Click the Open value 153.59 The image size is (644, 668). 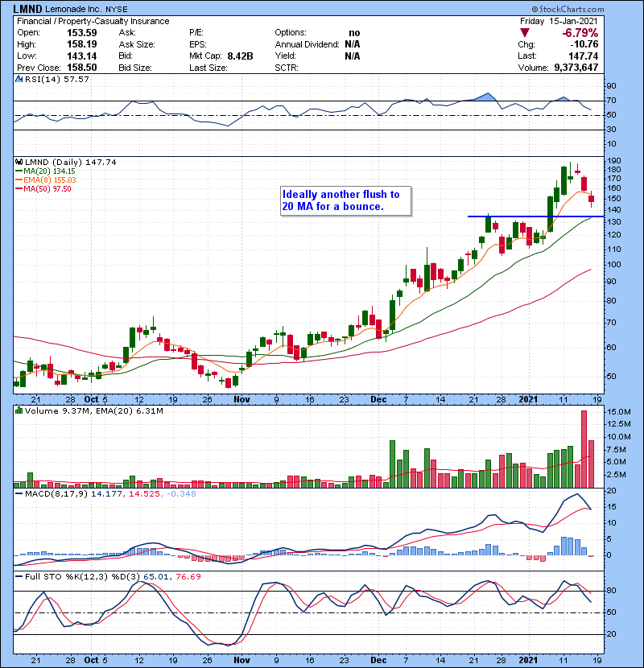click(82, 33)
